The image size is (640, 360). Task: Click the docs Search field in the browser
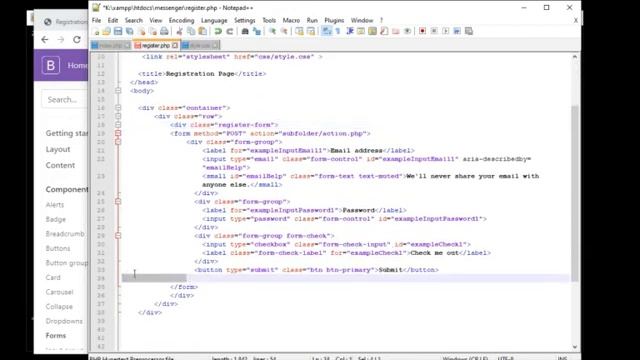point(64,100)
